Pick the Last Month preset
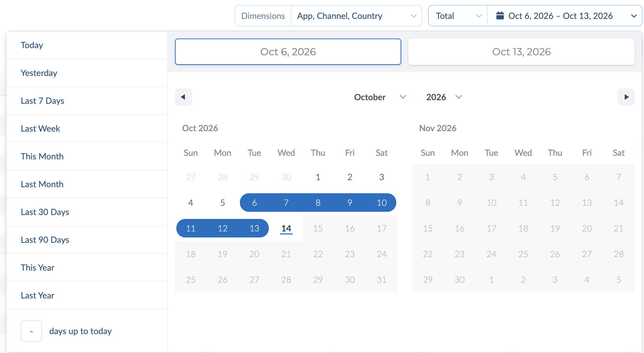 [87, 184]
